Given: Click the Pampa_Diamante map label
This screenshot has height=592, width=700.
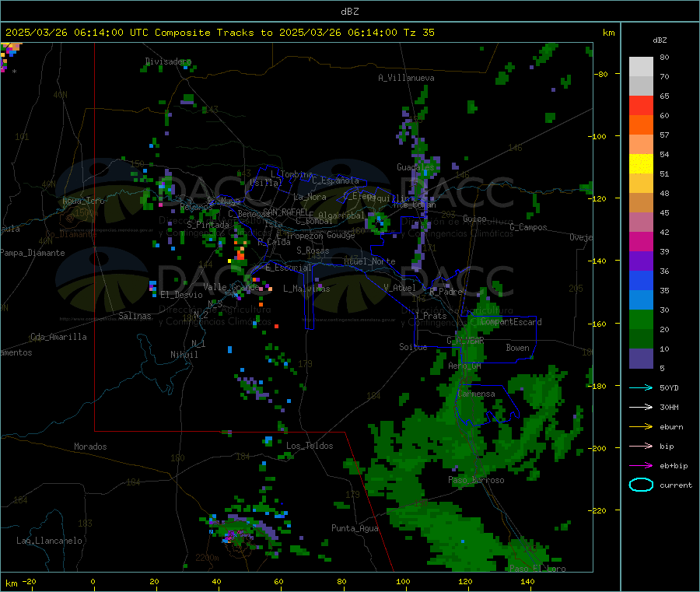Looking at the screenshot, I should pyautogui.click(x=33, y=253).
